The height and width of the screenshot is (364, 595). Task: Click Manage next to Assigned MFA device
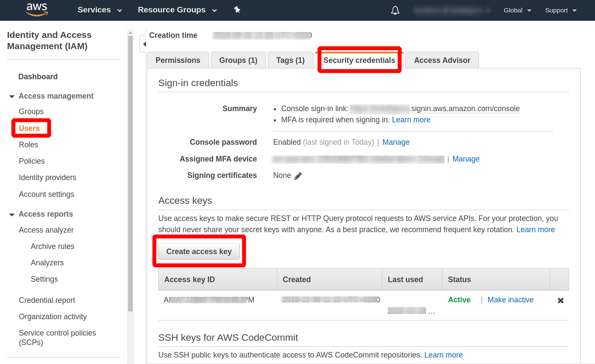[x=466, y=159]
